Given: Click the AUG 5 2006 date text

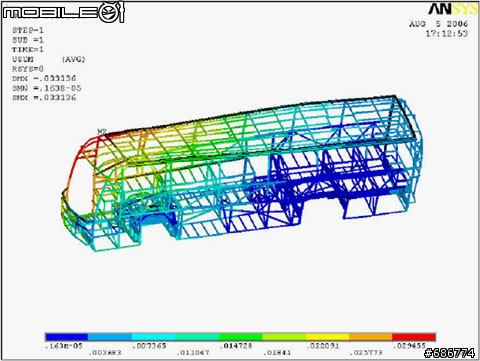Looking at the screenshot, I should (x=439, y=24).
